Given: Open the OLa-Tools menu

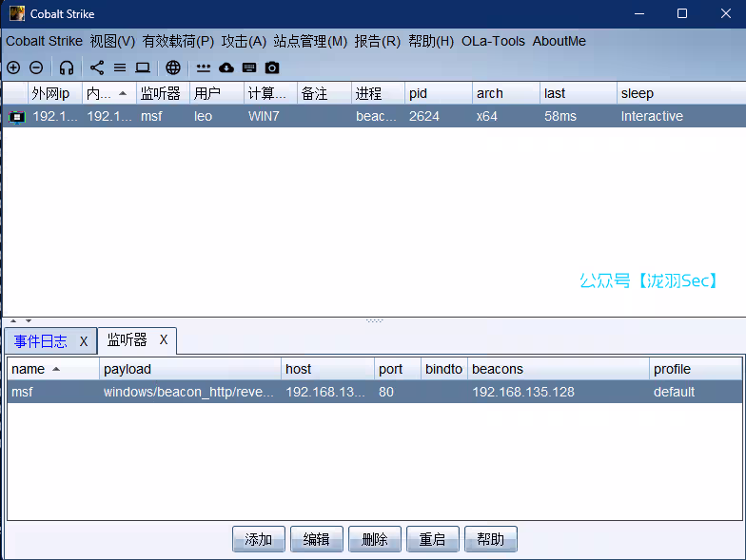Looking at the screenshot, I should pos(493,41).
